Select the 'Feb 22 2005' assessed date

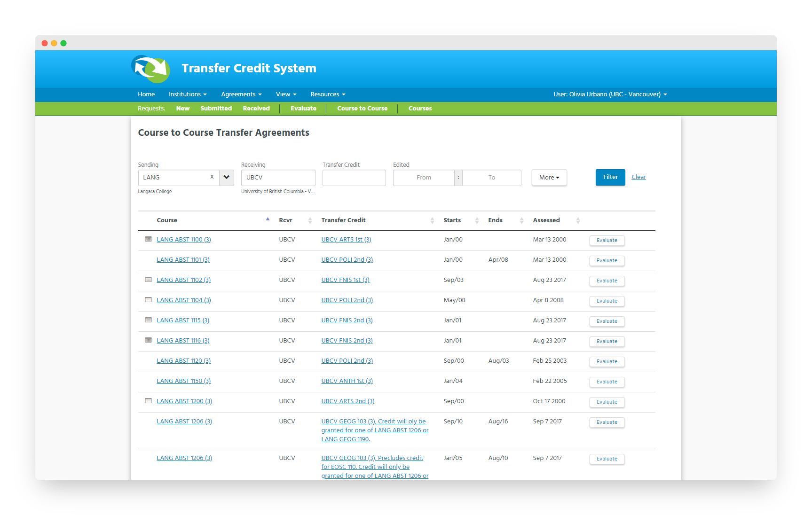(550, 381)
